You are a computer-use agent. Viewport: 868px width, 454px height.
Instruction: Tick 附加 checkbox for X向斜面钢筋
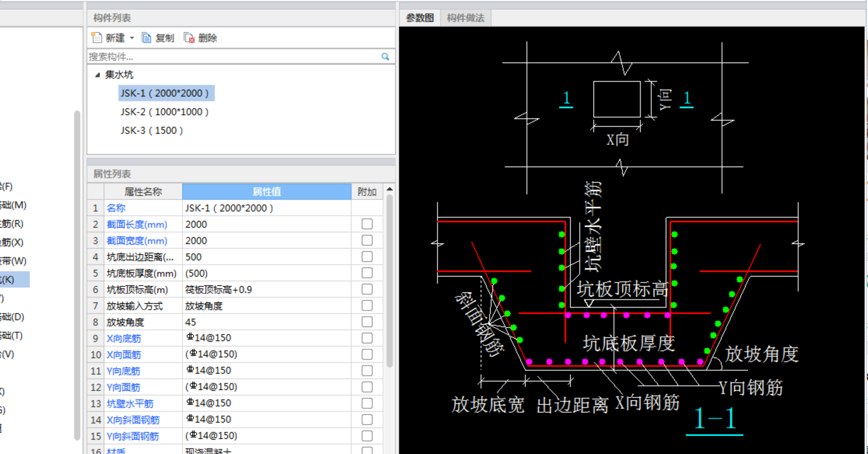pyautogui.click(x=367, y=420)
